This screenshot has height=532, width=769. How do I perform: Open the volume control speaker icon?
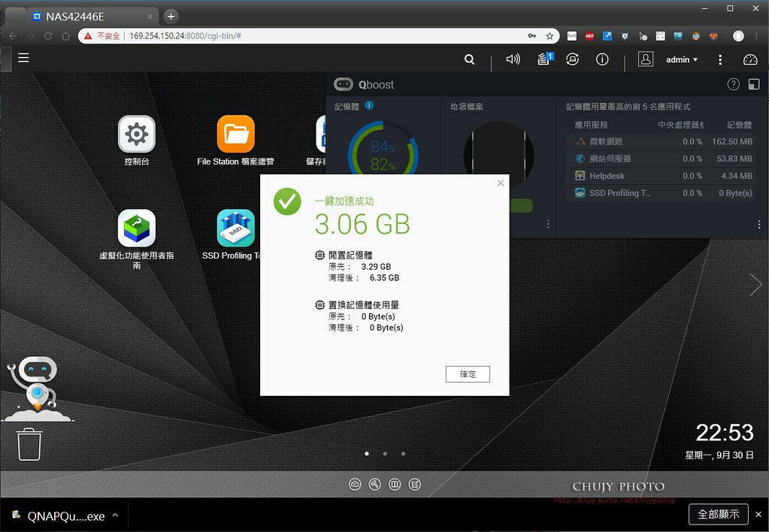513,59
